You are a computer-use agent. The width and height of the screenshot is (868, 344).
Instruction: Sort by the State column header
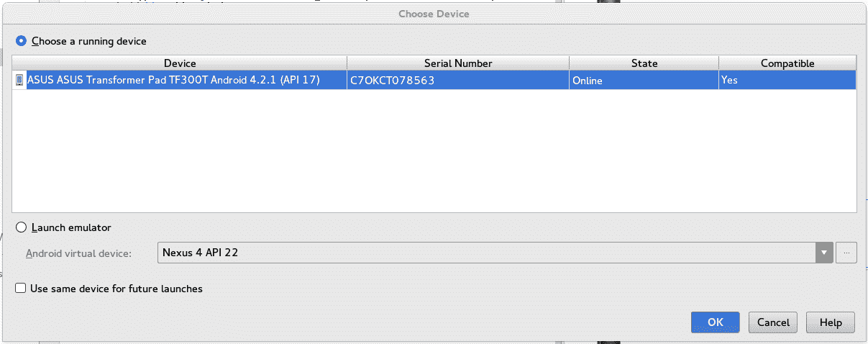(644, 63)
